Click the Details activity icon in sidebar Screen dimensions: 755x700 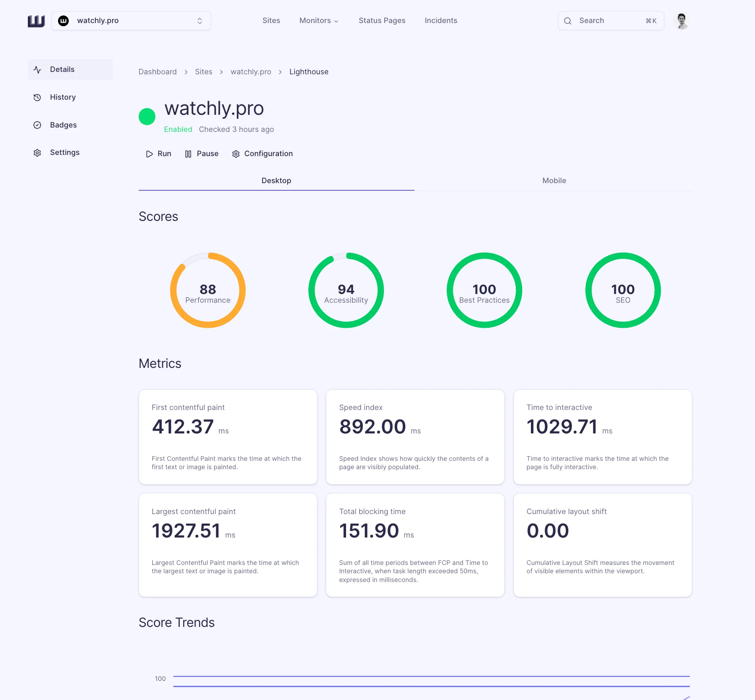click(37, 70)
